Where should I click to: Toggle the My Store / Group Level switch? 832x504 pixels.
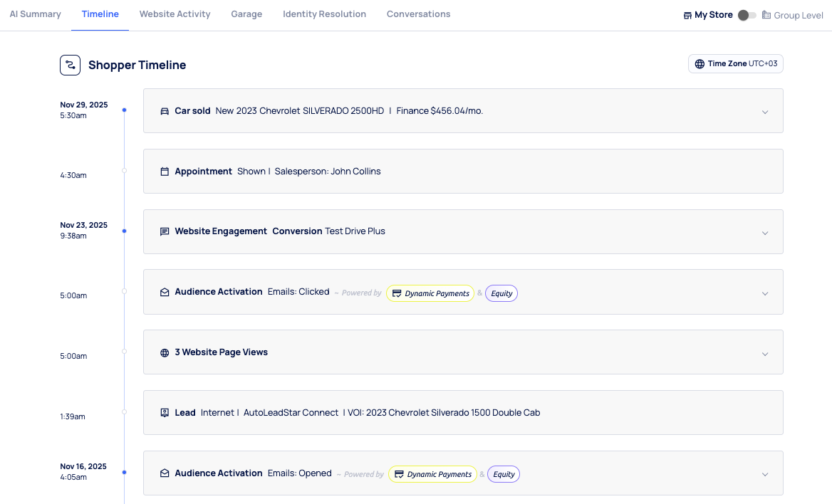(747, 15)
